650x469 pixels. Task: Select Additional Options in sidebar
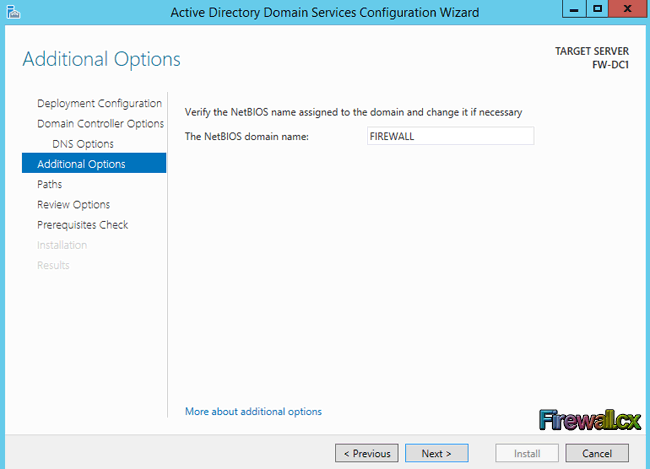pyautogui.click(x=94, y=163)
